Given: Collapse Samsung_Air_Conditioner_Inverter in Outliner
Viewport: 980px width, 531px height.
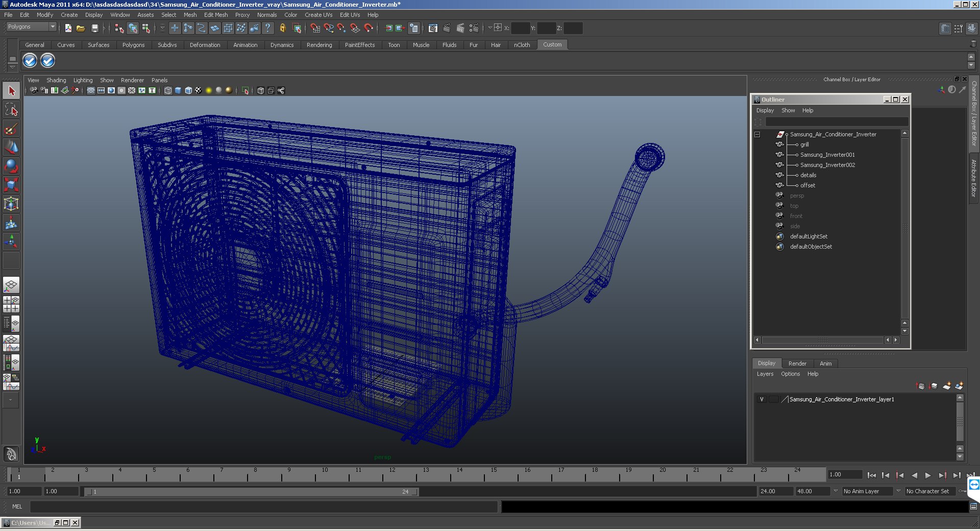Looking at the screenshot, I should 757,134.
